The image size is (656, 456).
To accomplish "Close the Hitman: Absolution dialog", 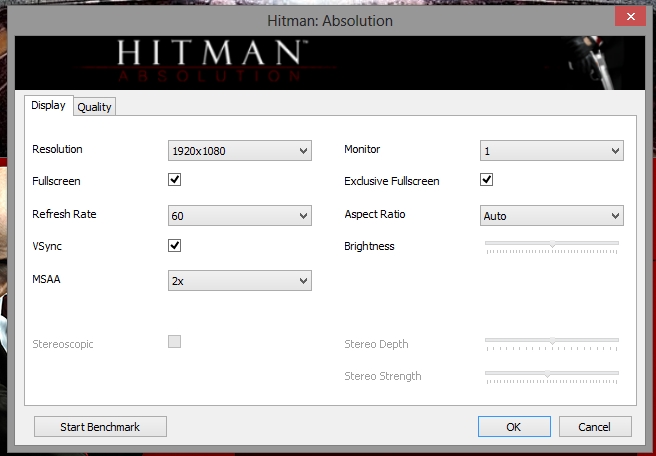I will tap(630, 16).
